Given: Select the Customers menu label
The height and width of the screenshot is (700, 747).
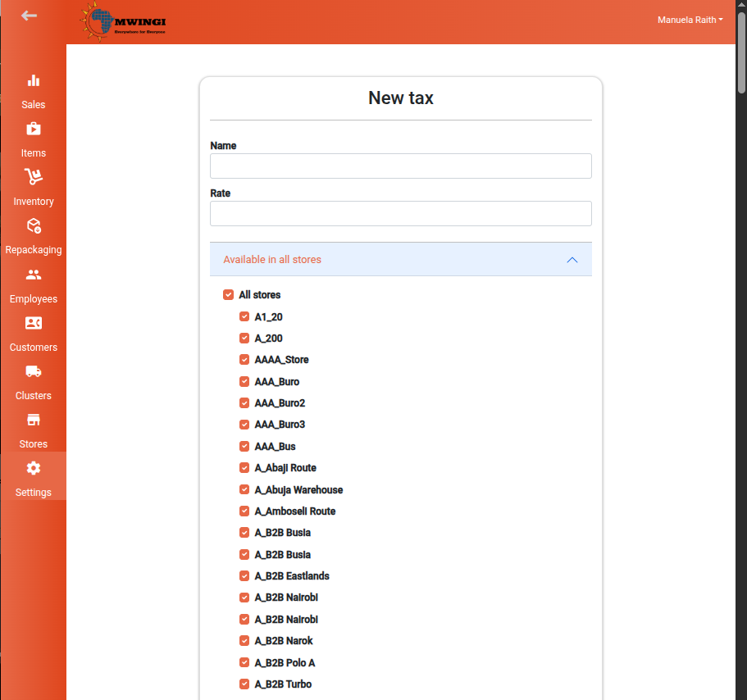Looking at the screenshot, I should (34, 348).
